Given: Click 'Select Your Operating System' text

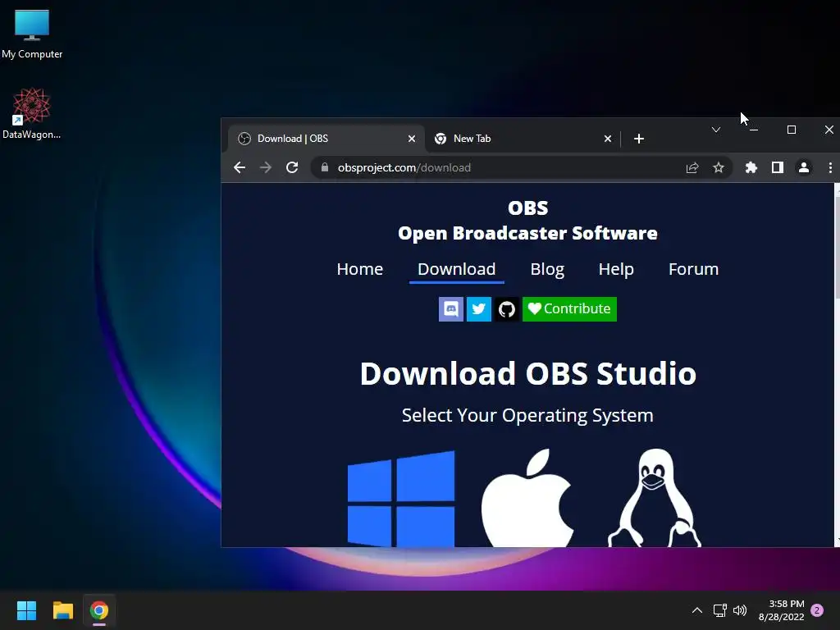Looking at the screenshot, I should click(527, 415).
